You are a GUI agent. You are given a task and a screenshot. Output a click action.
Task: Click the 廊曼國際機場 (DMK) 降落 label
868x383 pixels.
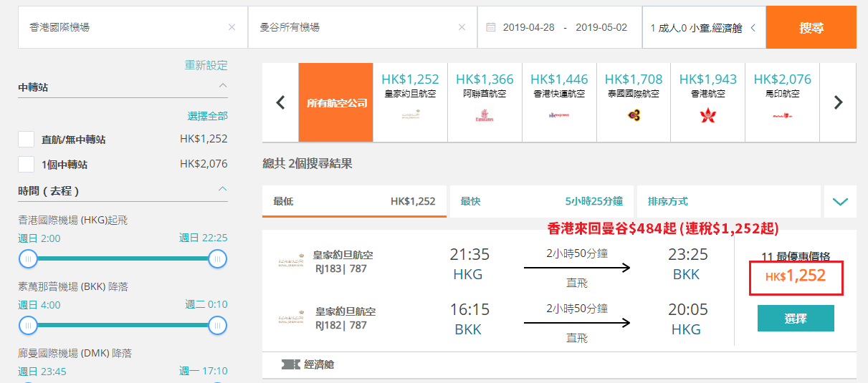75,353
